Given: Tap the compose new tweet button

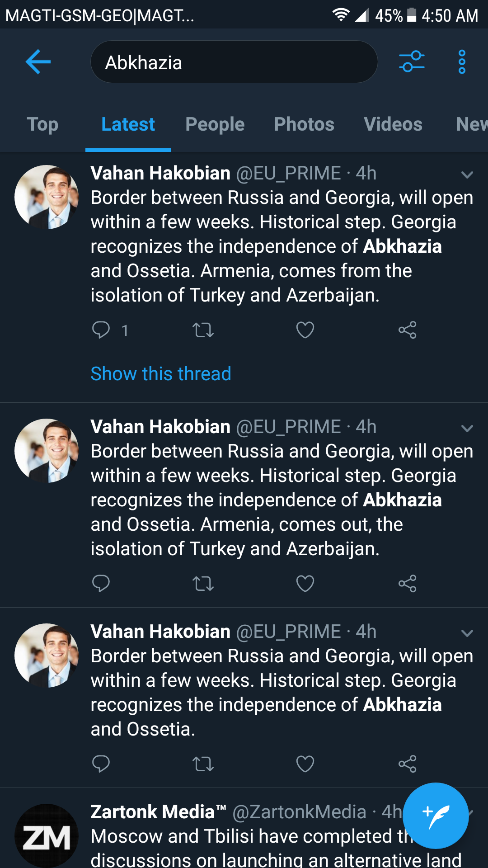Looking at the screenshot, I should coord(435,815).
